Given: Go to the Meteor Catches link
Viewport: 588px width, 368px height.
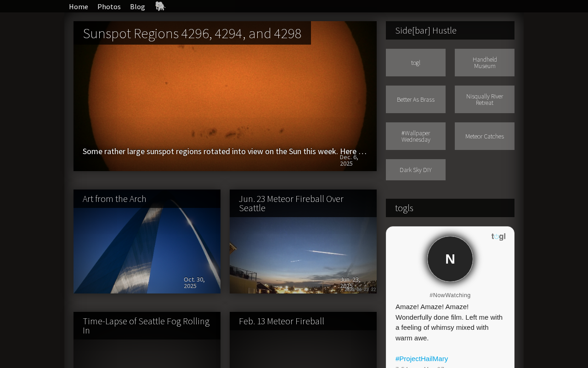Looking at the screenshot, I should point(485,136).
